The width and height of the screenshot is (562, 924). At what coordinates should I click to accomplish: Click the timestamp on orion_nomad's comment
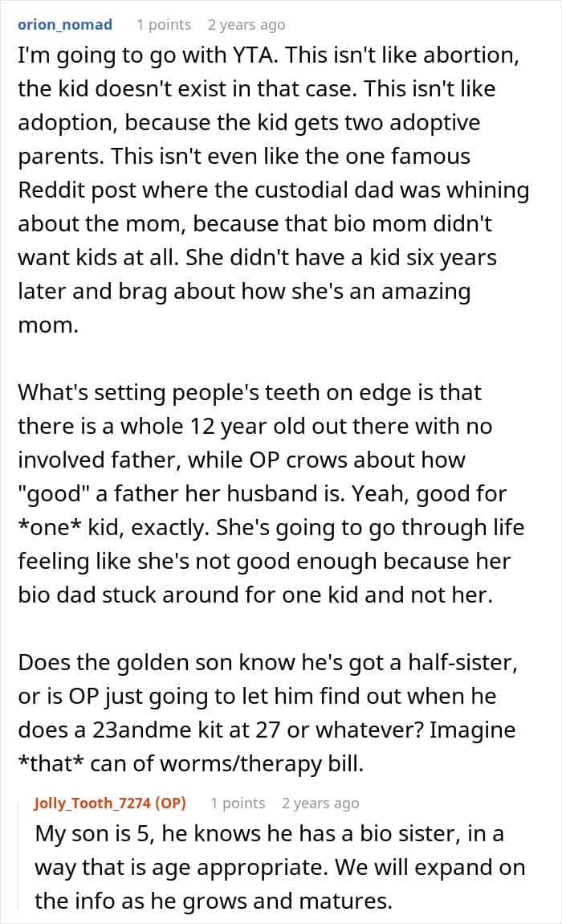[x=246, y=25]
